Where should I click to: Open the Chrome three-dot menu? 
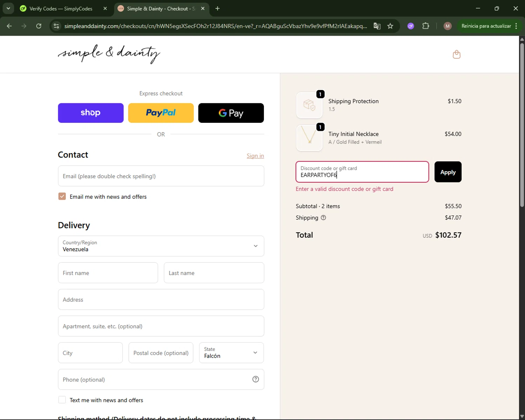tap(516, 26)
